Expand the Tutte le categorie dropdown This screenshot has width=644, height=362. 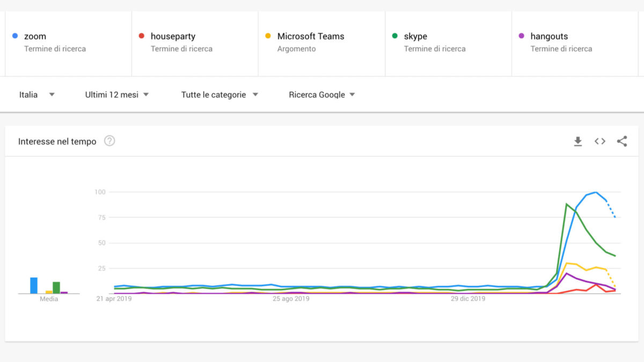point(220,94)
